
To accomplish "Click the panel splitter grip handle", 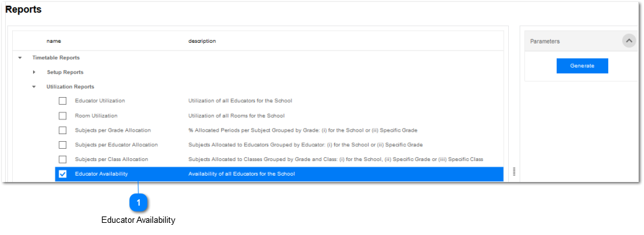I will click(514, 172).
